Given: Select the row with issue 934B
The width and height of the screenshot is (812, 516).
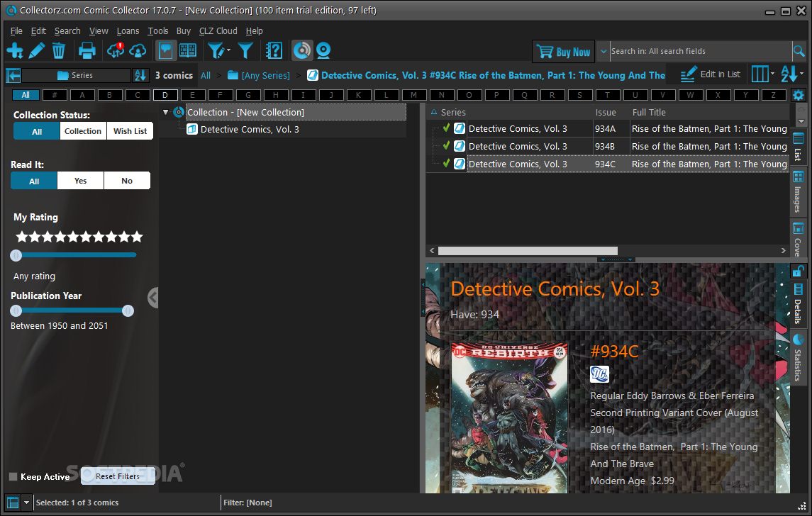Looking at the screenshot, I should 608,147.
